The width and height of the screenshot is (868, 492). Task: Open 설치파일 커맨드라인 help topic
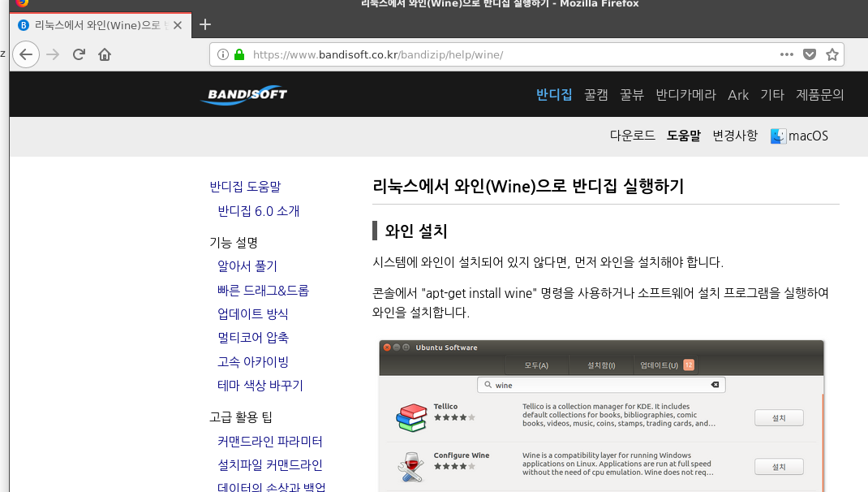pyautogui.click(x=270, y=465)
